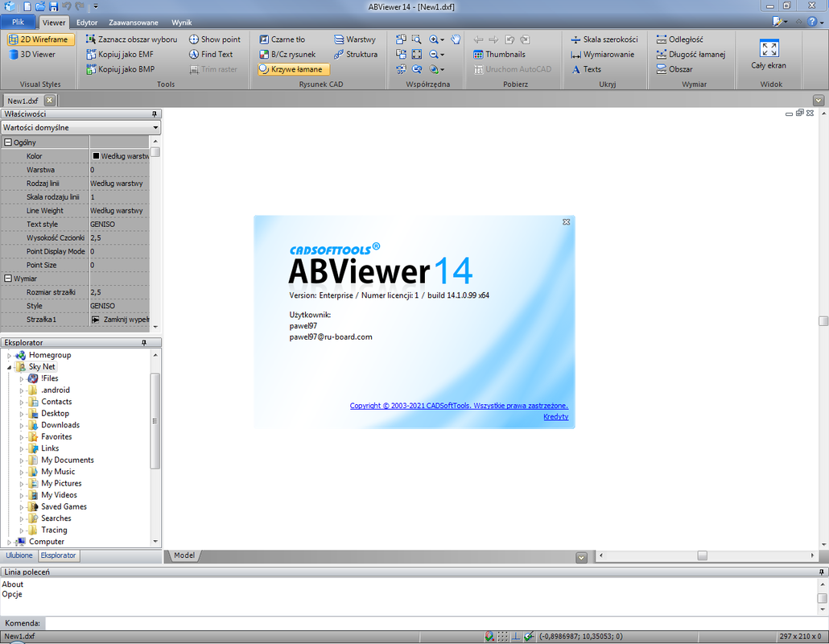The height and width of the screenshot is (644, 829).
Task: Open the customize quick access toolbar dropdown
Action: coord(96,7)
